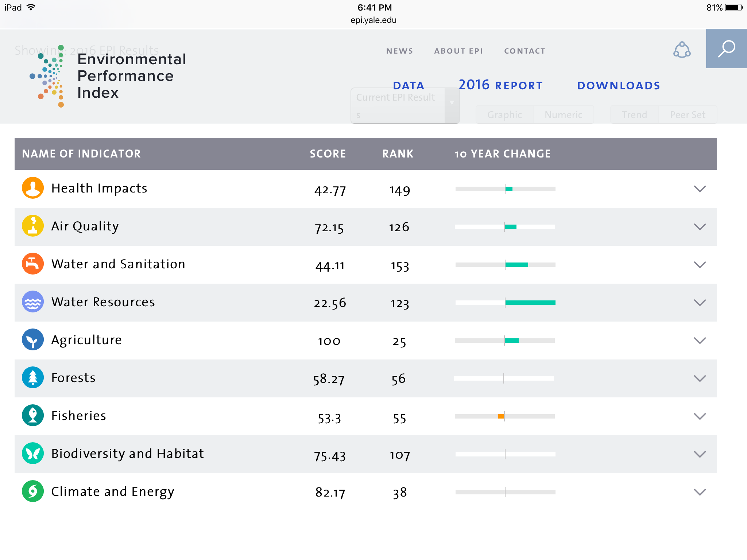747x560 pixels.
Task: Click the Air Quality yellow icon
Action: point(33,226)
